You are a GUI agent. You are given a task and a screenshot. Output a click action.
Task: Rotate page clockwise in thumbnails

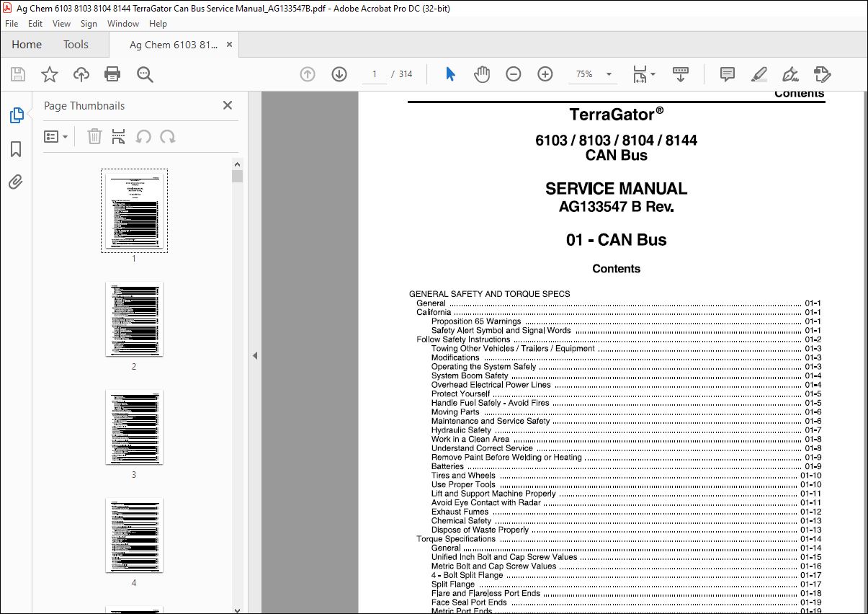[x=168, y=136]
